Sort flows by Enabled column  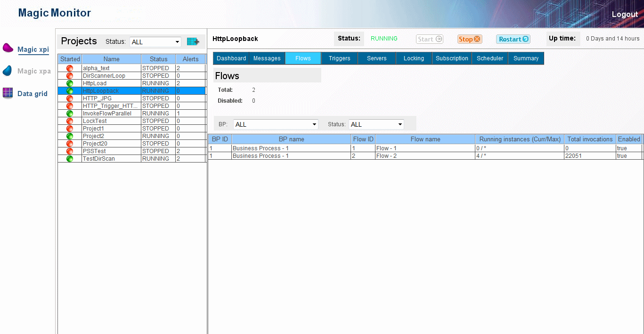[x=629, y=139]
